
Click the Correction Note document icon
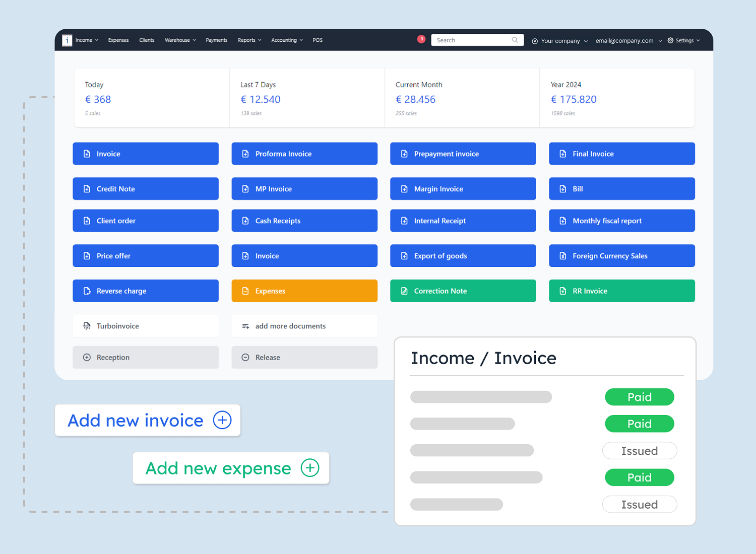coord(404,291)
